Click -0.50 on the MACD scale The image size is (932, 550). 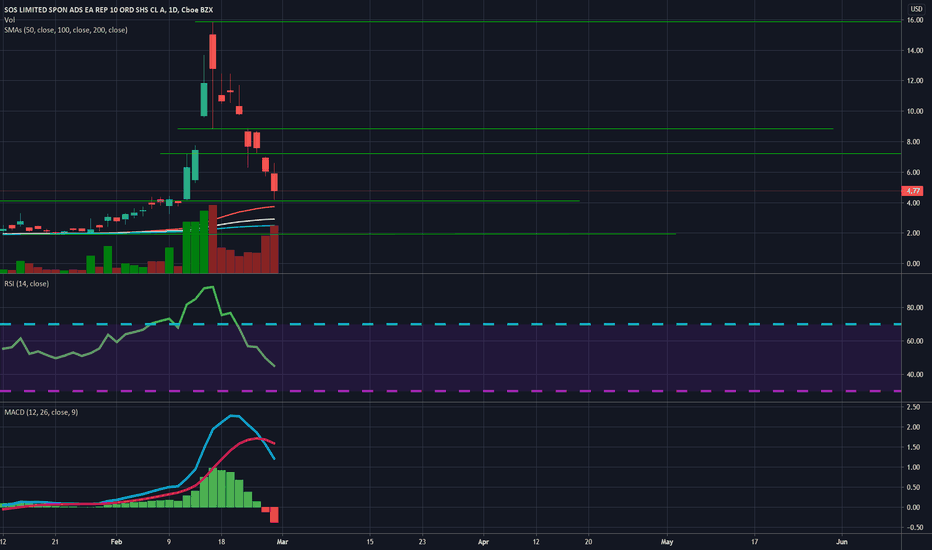(x=913, y=527)
